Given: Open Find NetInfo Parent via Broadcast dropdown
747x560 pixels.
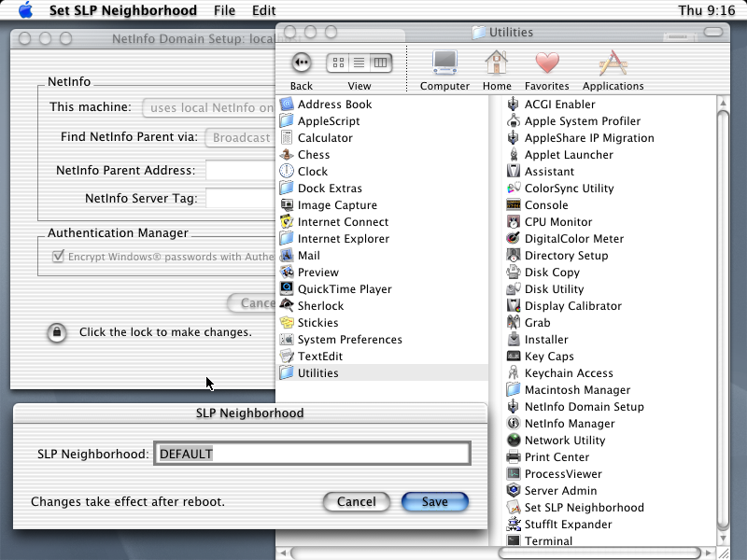Looking at the screenshot, I should (x=240, y=137).
